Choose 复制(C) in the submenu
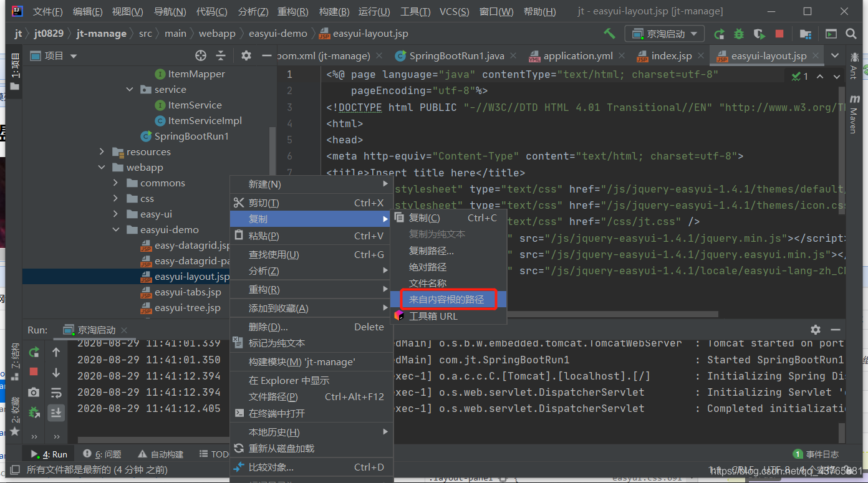868x483 pixels. tap(448, 218)
